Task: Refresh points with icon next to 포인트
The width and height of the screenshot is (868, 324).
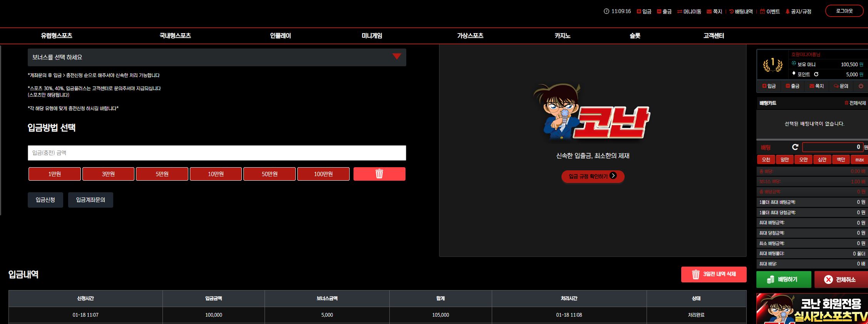Action: 816,74
